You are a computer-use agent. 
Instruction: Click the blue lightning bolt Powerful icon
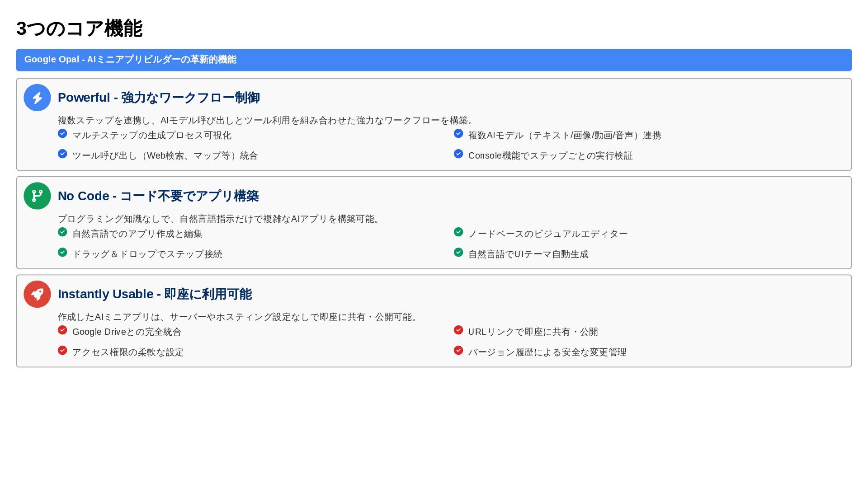(x=37, y=98)
